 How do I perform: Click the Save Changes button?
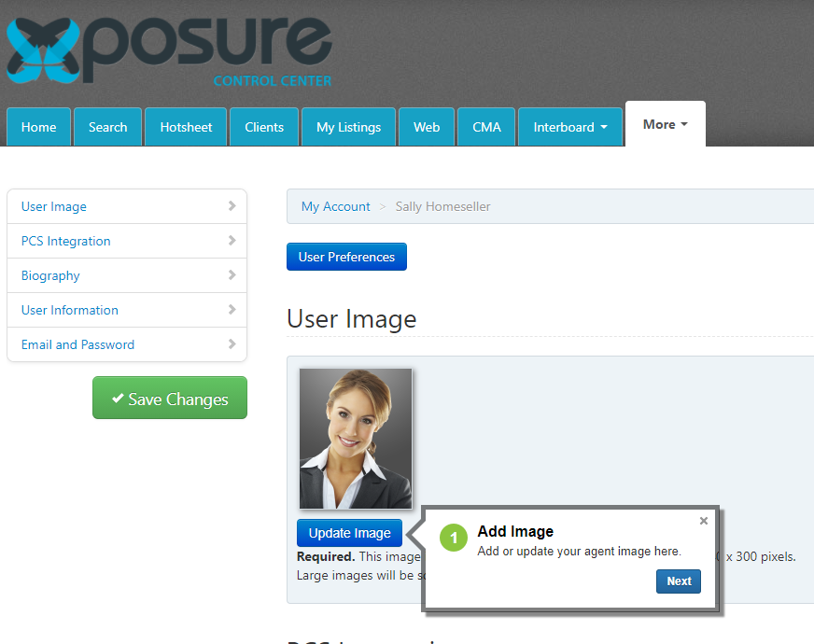click(x=170, y=398)
